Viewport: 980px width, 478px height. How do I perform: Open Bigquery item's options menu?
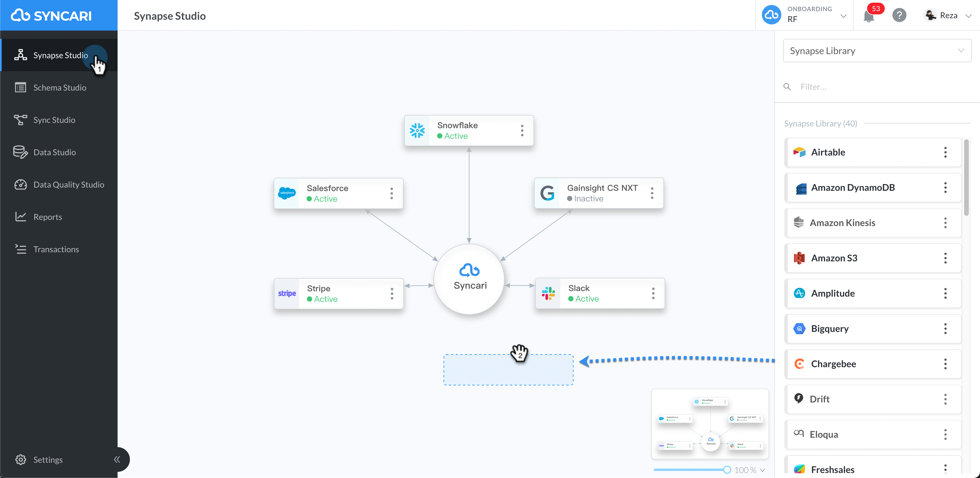coord(945,328)
